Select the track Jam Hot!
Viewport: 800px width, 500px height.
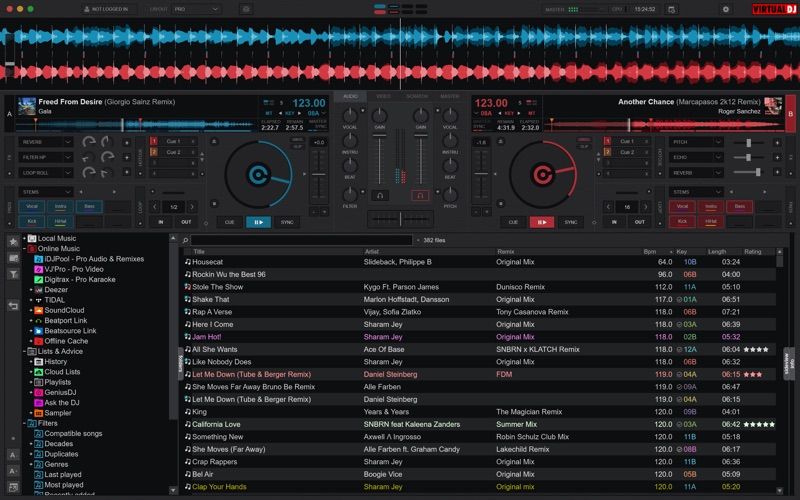pos(480,337)
